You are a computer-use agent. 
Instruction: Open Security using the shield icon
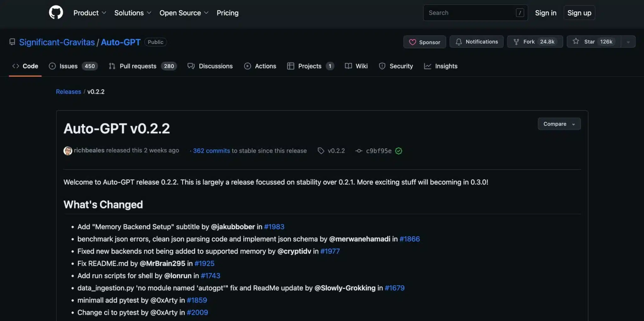382,66
